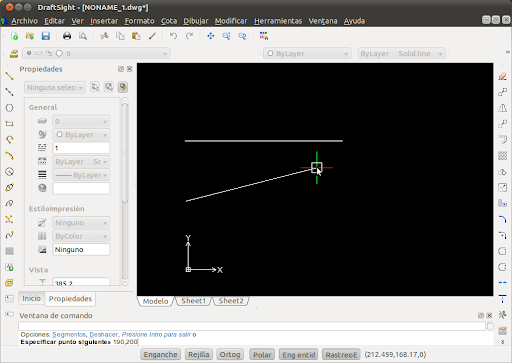The image size is (512, 363).
Task: Click the property painter brush icon
Action: click(x=152, y=36)
